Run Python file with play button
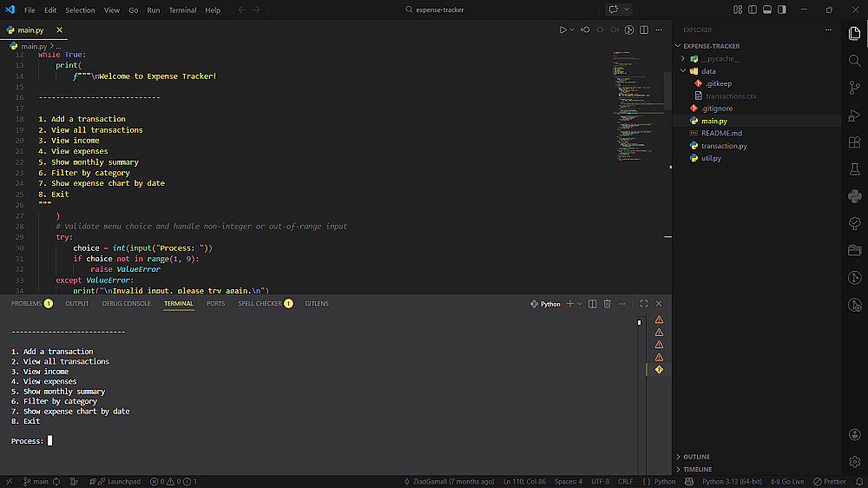This screenshot has height=488, width=868. point(562,30)
